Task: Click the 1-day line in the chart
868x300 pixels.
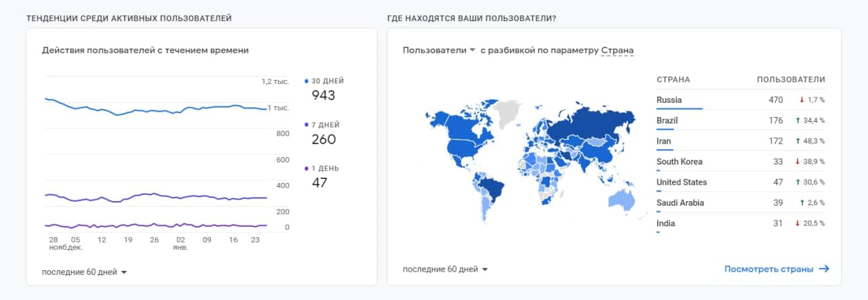Action: click(156, 226)
